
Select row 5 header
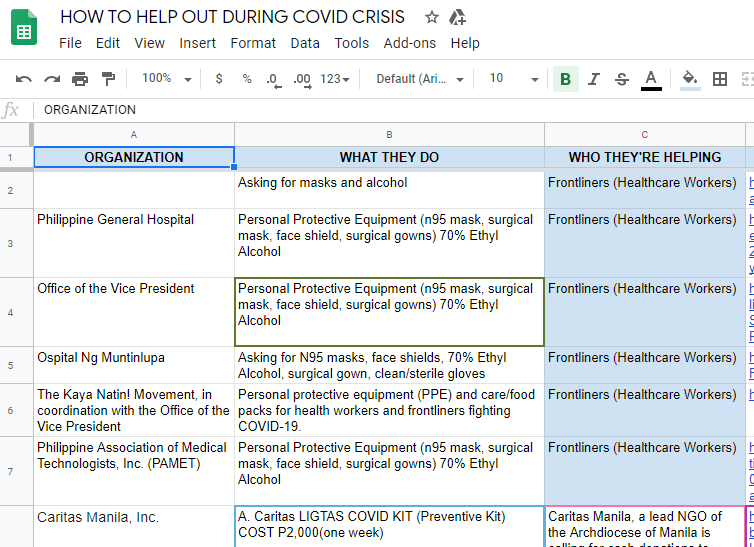(16, 365)
